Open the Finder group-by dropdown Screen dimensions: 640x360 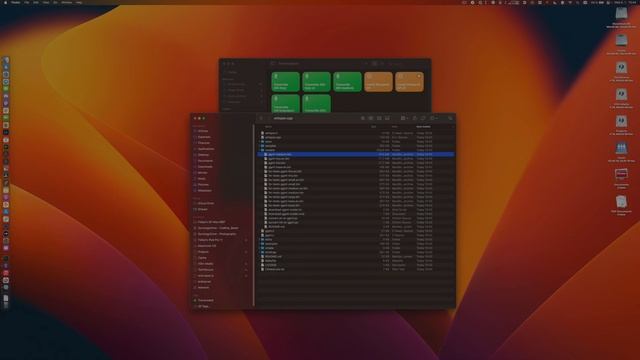click(404, 118)
